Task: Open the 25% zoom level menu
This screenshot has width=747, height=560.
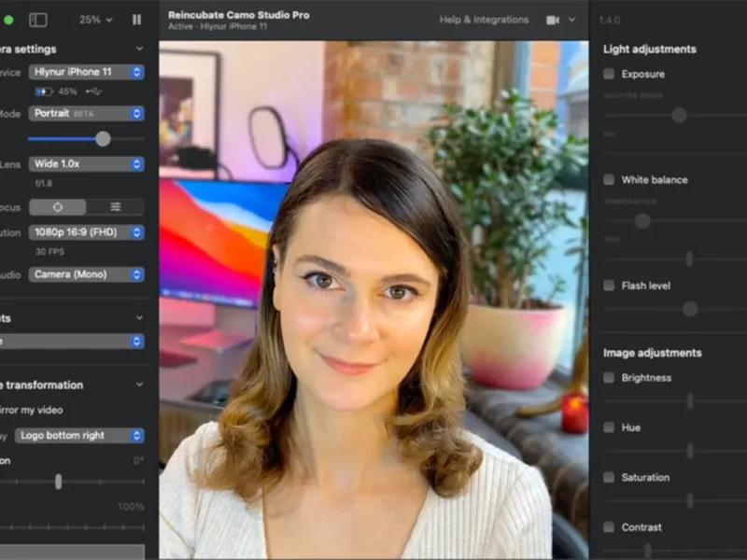Action: point(95,20)
